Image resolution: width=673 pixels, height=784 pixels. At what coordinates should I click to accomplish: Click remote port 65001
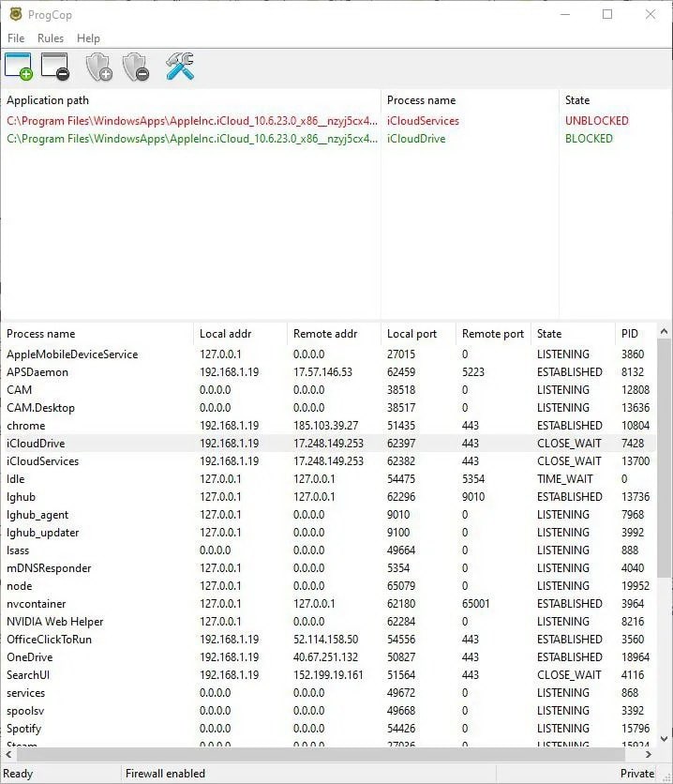coord(475,604)
